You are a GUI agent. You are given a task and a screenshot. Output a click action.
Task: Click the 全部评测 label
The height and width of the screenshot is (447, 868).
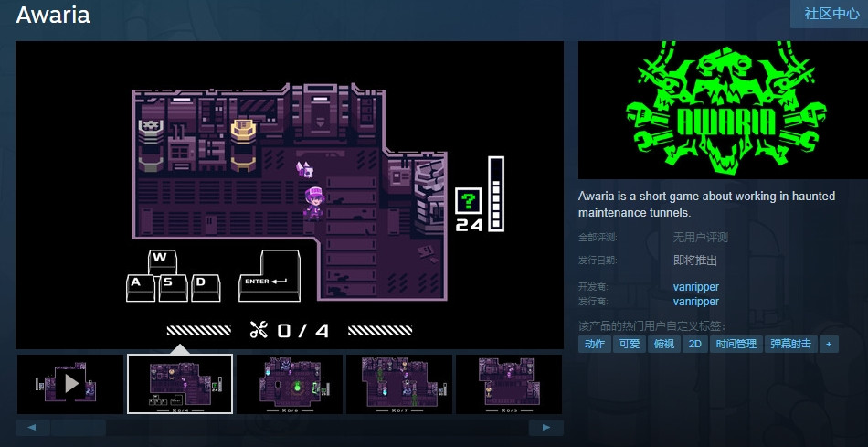tap(598, 238)
